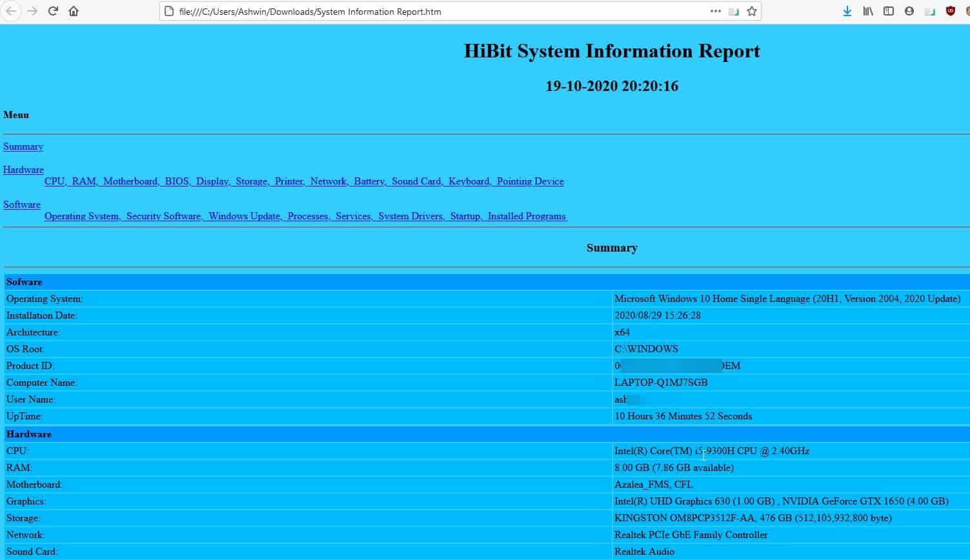Click the rightmost orange extension icon
The height and width of the screenshot is (560, 970).
coord(967,11)
